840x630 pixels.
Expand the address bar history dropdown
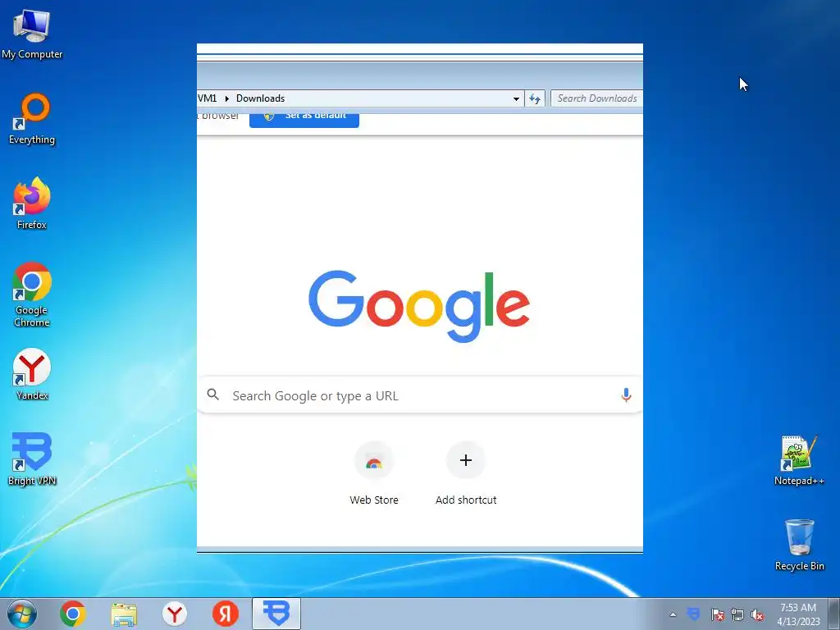point(516,98)
